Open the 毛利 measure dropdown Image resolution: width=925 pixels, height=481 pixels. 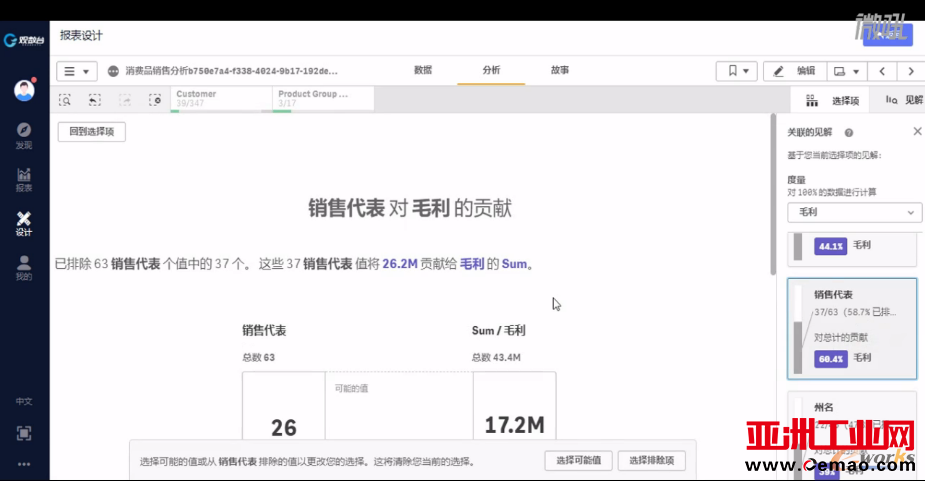click(x=854, y=212)
